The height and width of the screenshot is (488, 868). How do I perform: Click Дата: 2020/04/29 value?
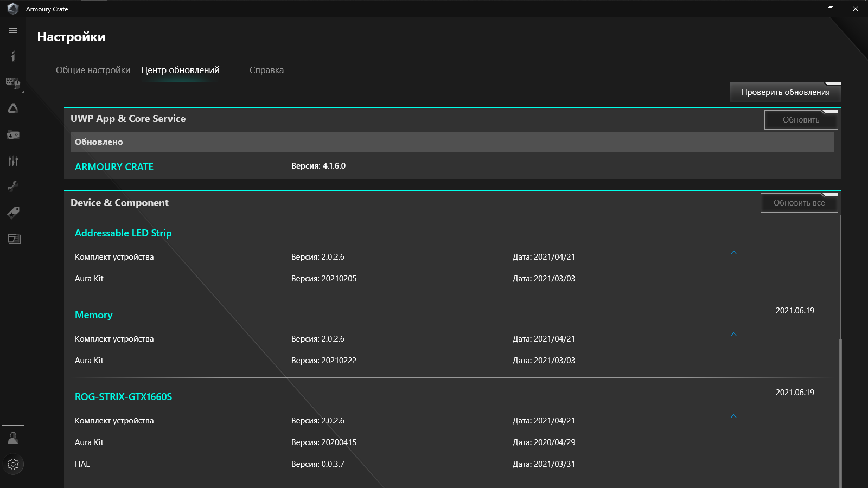(x=544, y=442)
